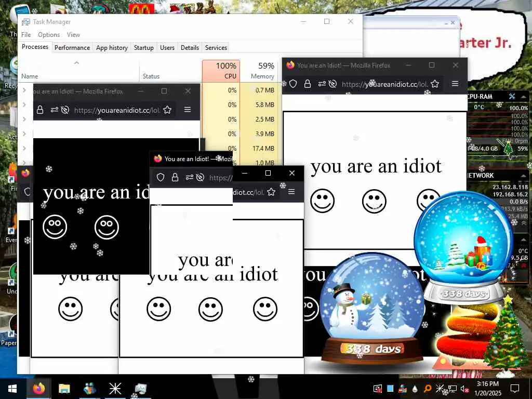Screen dimensions: 532x399
Task: Open the clock showing 3:16 PM
Action: [488, 389]
